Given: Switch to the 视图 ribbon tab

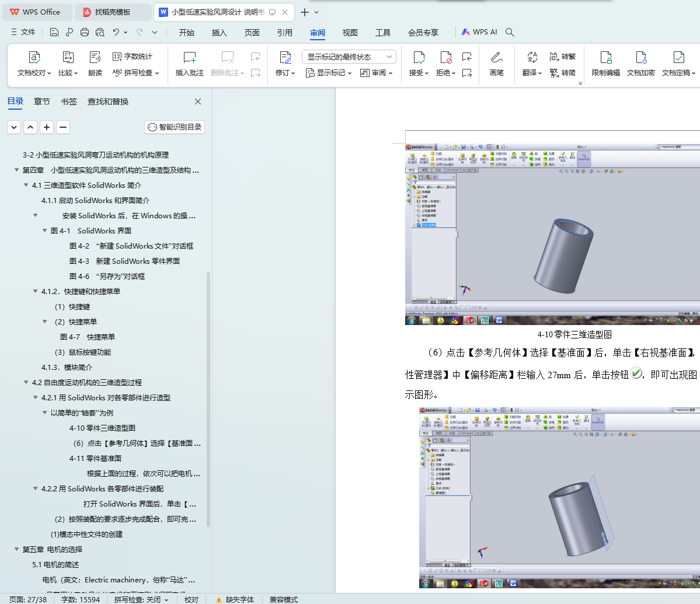Looking at the screenshot, I should pos(350,33).
